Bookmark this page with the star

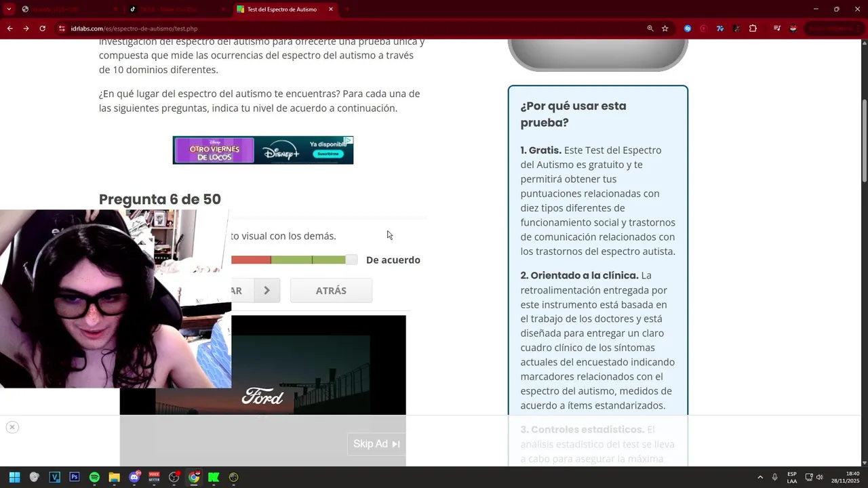665,28
